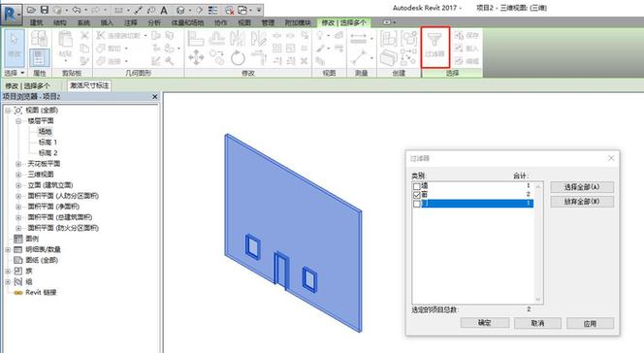The height and width of the screenshot is (353, 644).
Task: Click 确定 button in filter dialog
Action: [x=485, y=323]
